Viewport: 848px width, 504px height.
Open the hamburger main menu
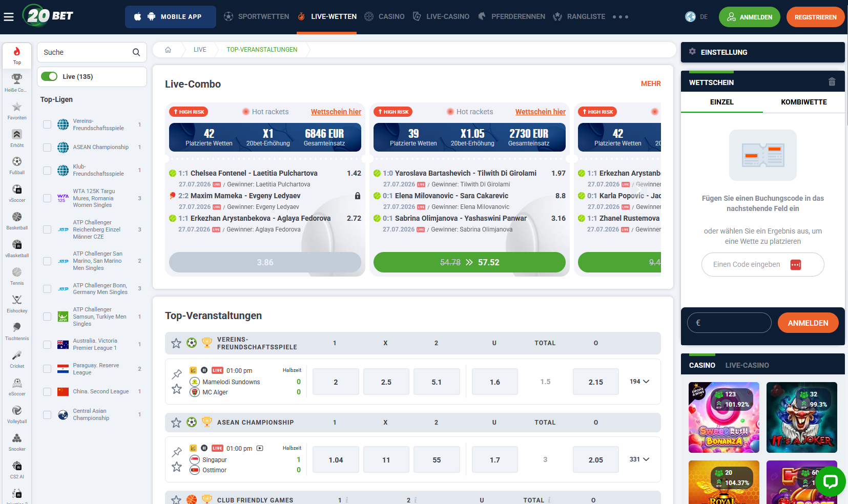(9, 17)
